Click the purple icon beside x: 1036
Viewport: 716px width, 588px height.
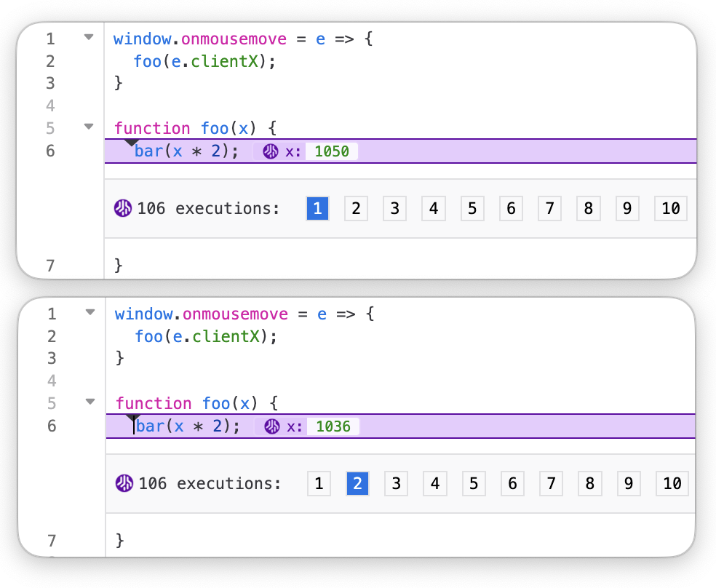pos(272,426)
